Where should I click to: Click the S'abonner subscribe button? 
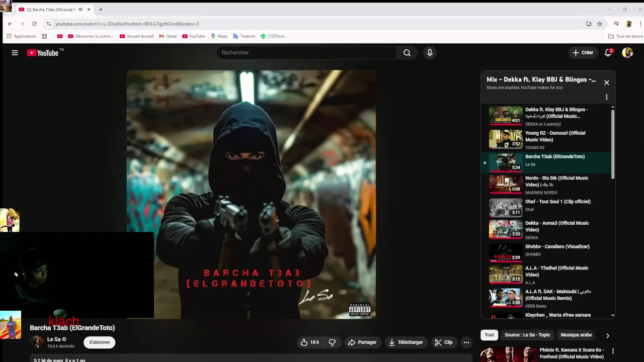pyautogui.click(x=100, y=342)
